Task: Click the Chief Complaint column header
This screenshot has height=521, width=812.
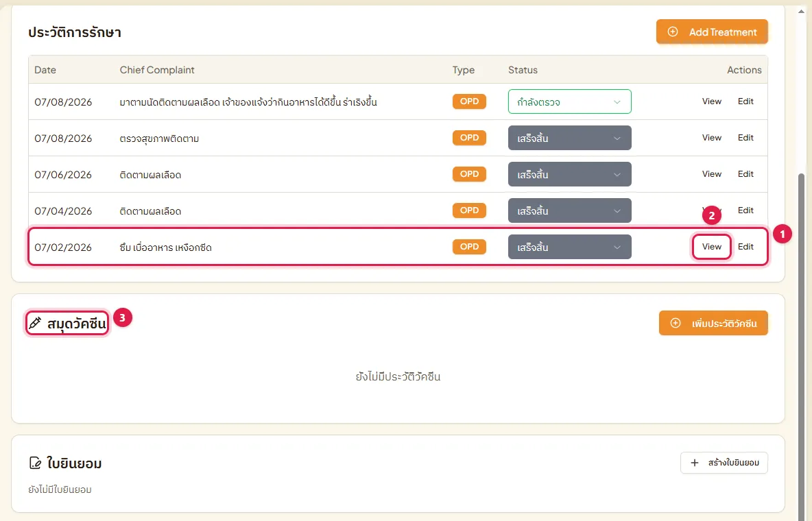Action: (x=157, y=70)
